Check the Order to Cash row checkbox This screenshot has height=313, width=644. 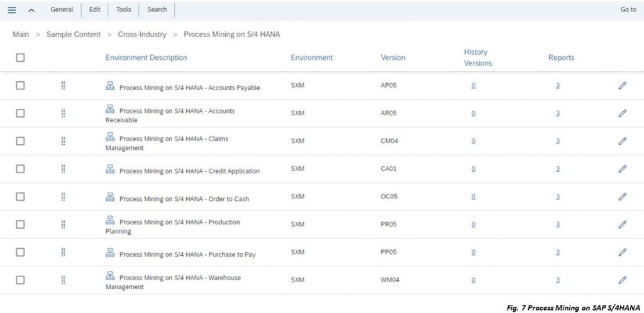(20, 196)
